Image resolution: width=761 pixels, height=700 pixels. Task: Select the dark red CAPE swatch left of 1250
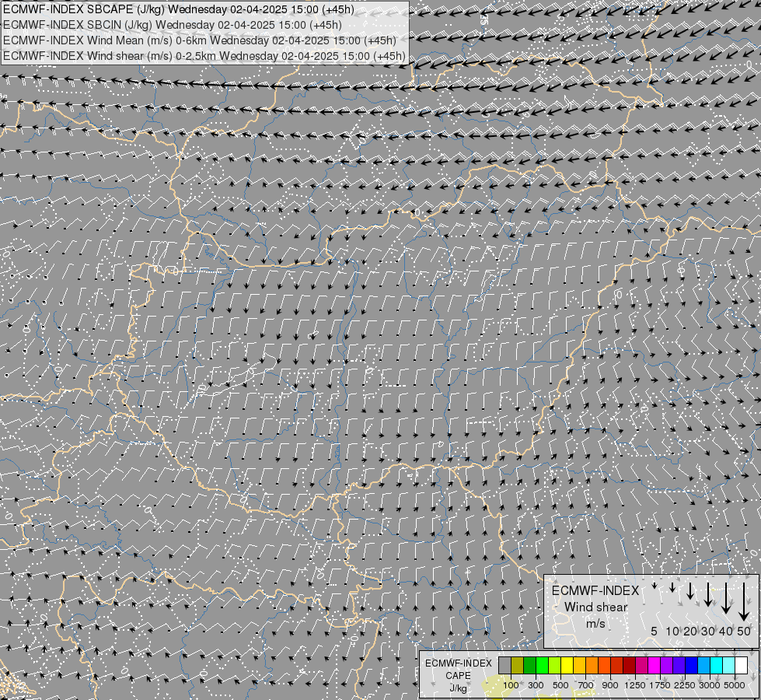click(x=630, y=665)
